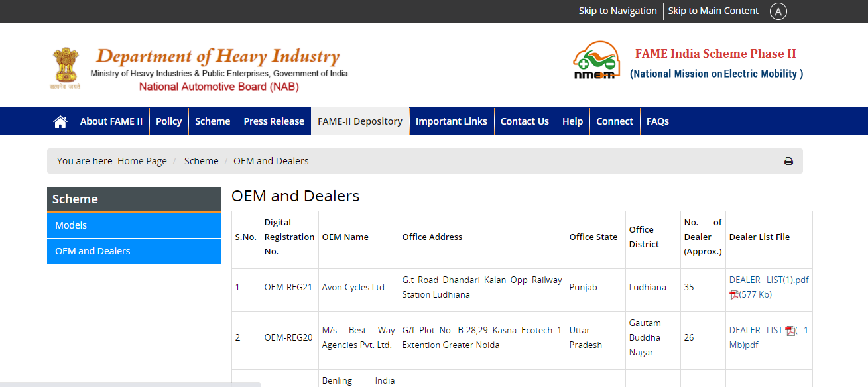
Task: Click Skip to Navigation link
Action: pyautogui.click(x=618, y=11)
